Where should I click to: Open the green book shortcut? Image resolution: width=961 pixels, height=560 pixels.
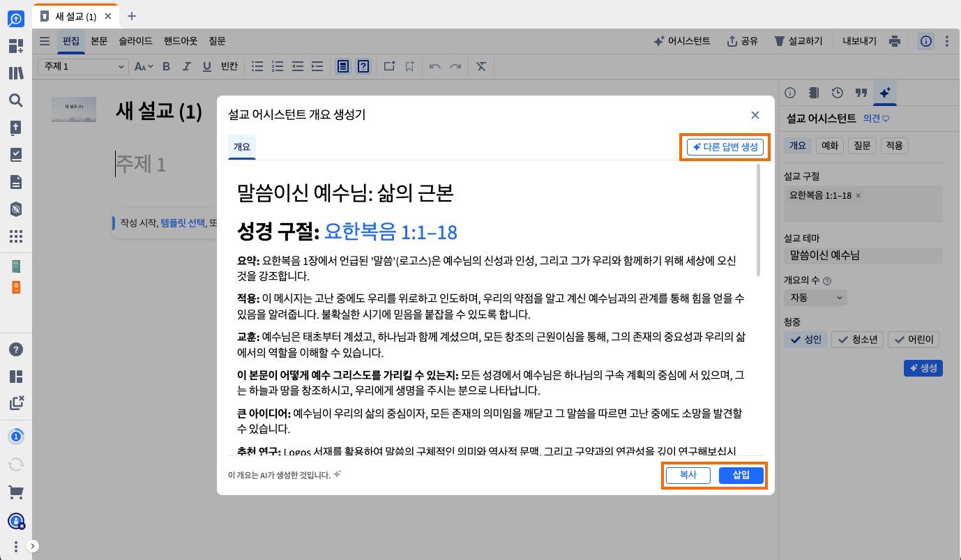click(15, 266)
